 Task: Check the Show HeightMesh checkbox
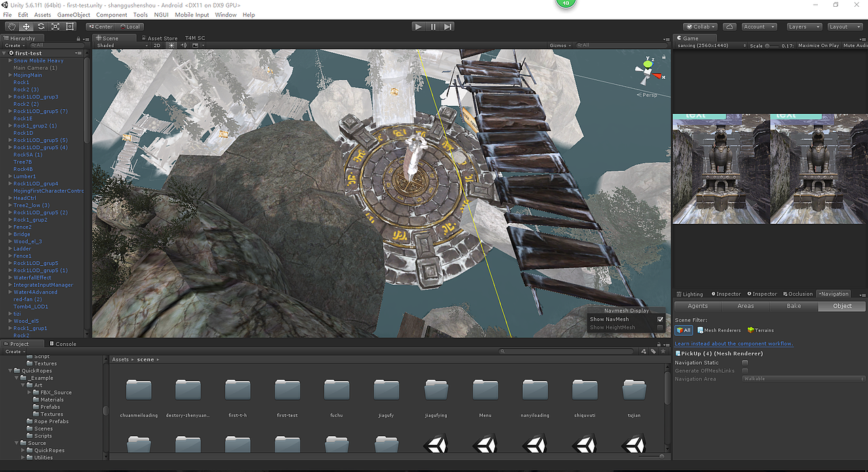pos(660,328)
